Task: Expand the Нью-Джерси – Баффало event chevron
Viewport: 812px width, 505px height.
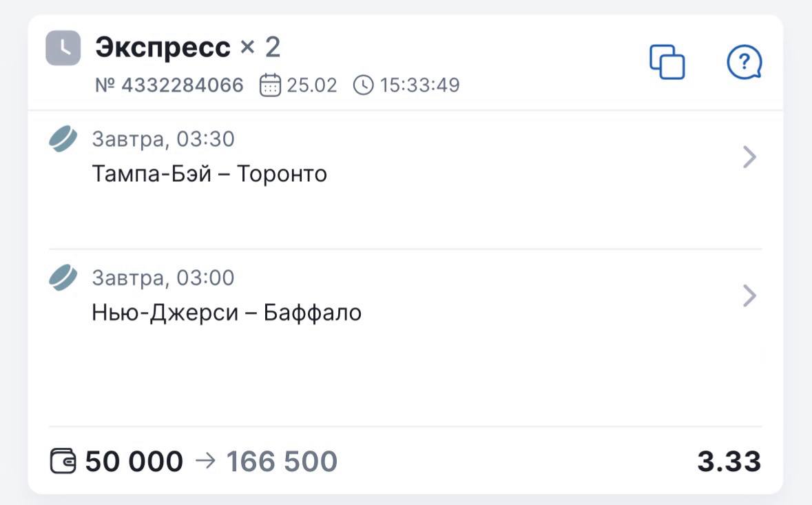Action: (750, 296)
